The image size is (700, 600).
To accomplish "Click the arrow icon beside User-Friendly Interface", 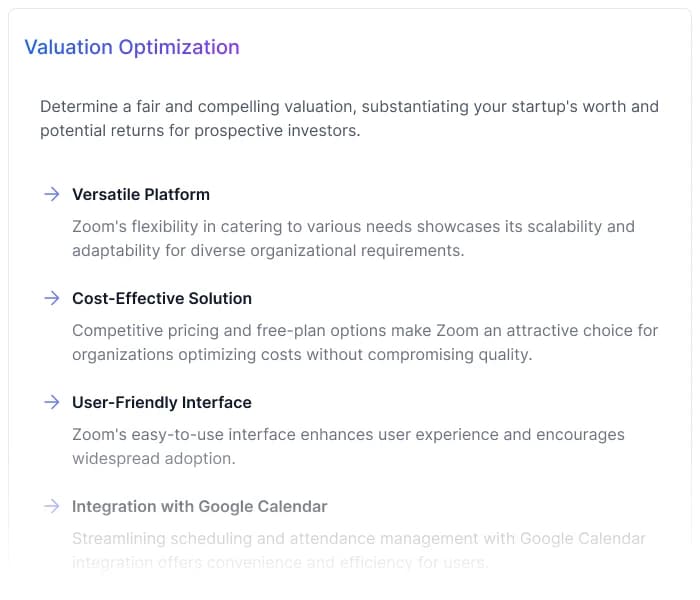I will coord(51,402).
